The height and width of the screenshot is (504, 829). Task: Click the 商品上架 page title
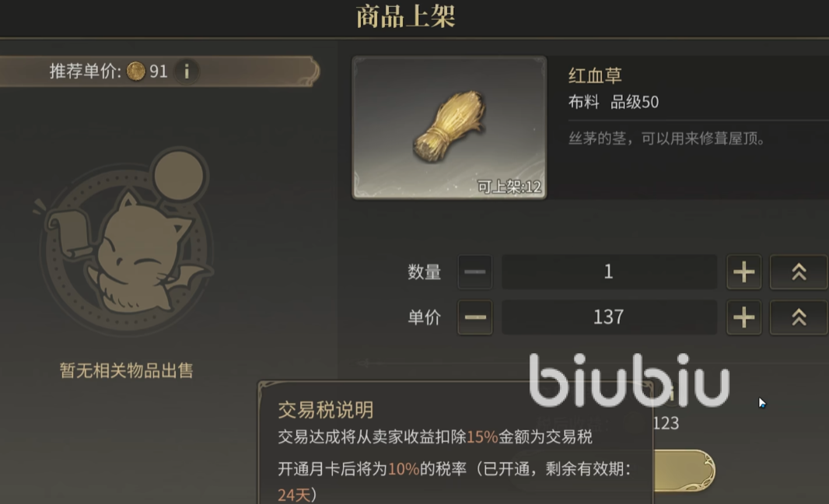coord(405,16)
